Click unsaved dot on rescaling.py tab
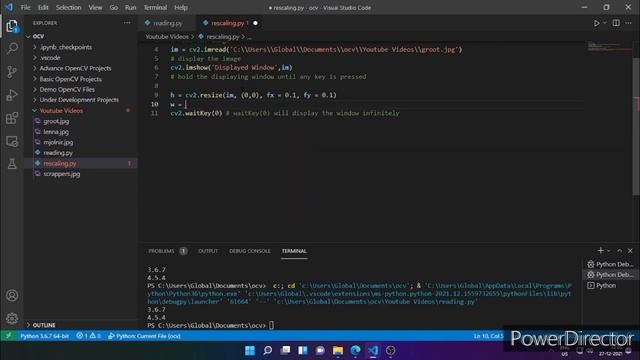The width and height of the screenshot is (640, 360). pos(255,23)
